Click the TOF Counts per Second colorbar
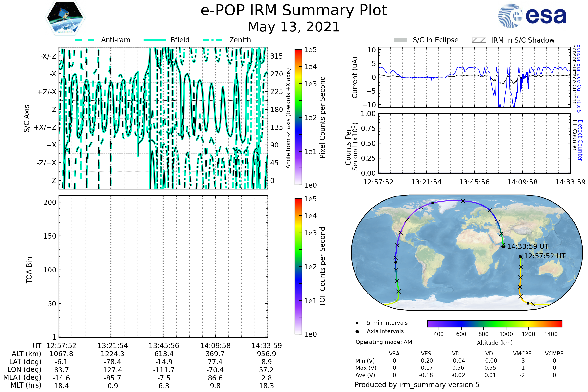Image resolution: width=588 pixels, height=392 pixels. (298, 266)
